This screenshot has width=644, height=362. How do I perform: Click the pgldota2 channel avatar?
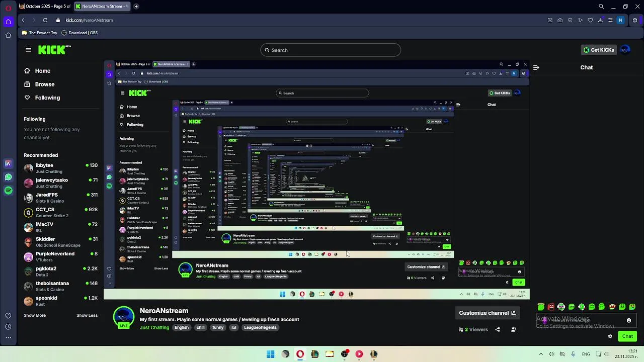click(28, 271)
